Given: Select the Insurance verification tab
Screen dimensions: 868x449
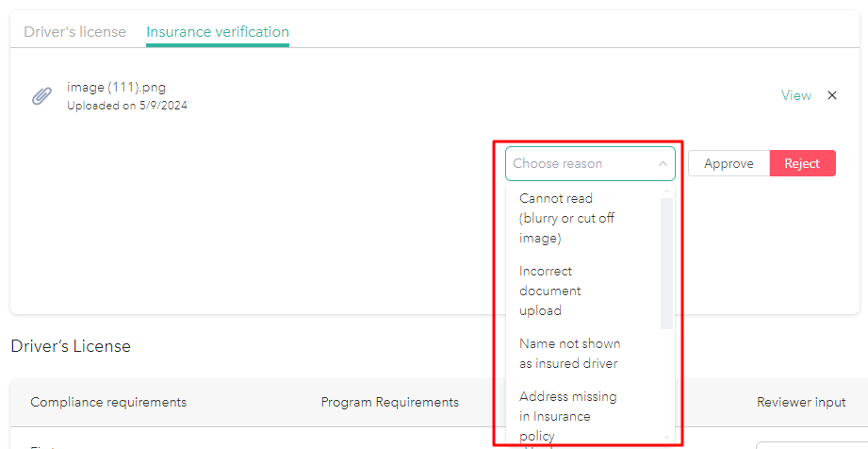Looking at the screenshot, I should click(x=218, y=32).
